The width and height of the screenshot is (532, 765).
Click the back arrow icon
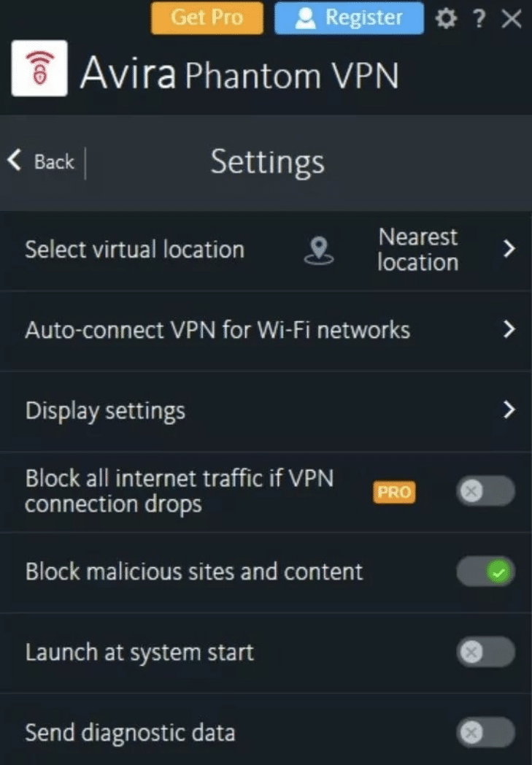tap(15, 160)
